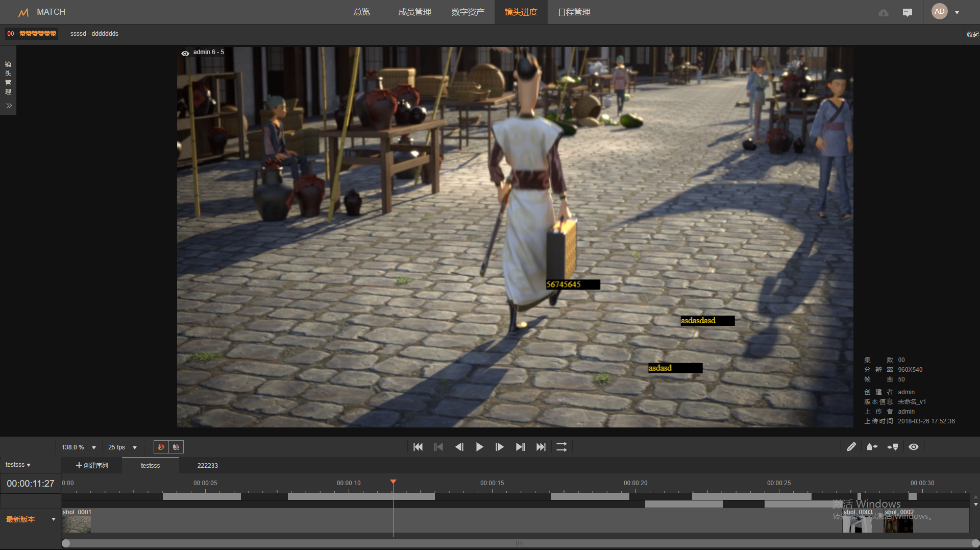Click annotation bar near 00:00:10
980x550 pixels.
tap(361, 497)
